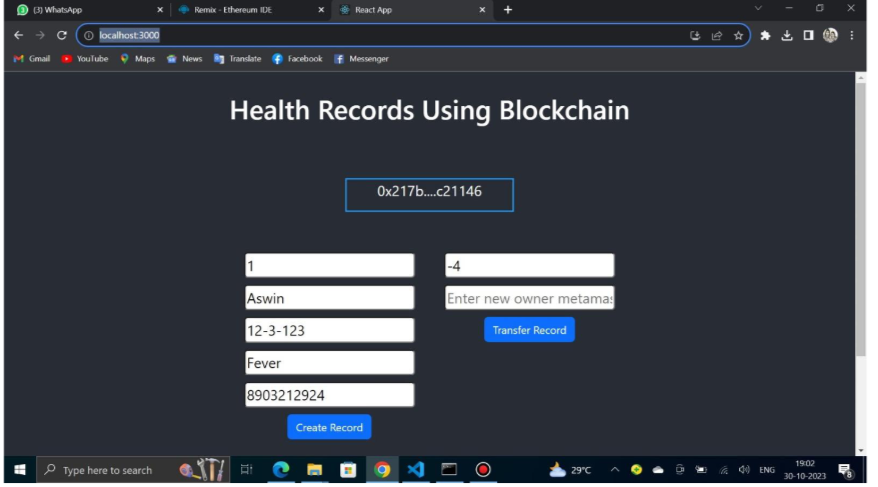Open Visual Studio Code from the taskbar
878x487 pixels.
click(x=415, y=469)
